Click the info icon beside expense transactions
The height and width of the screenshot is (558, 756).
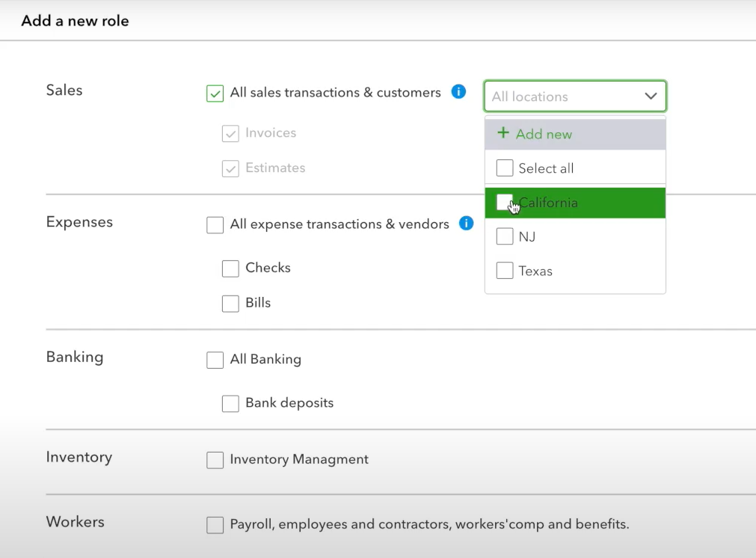[466, 224]
